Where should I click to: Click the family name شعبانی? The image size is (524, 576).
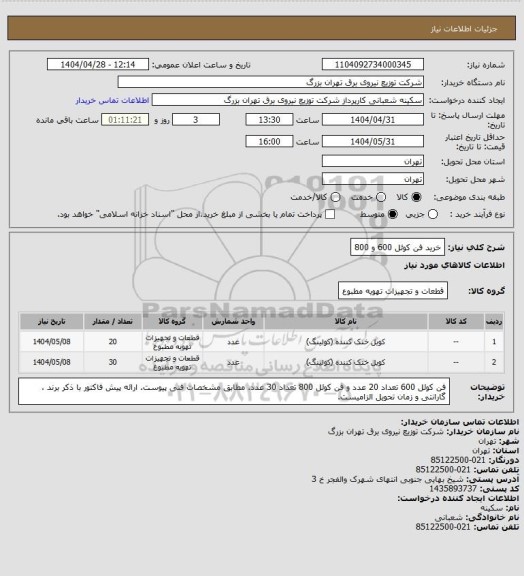449,517
